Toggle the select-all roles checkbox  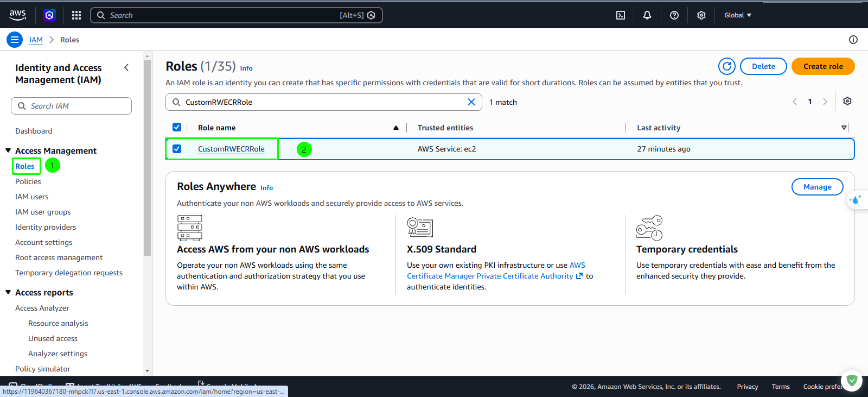(x=177, y=127)
